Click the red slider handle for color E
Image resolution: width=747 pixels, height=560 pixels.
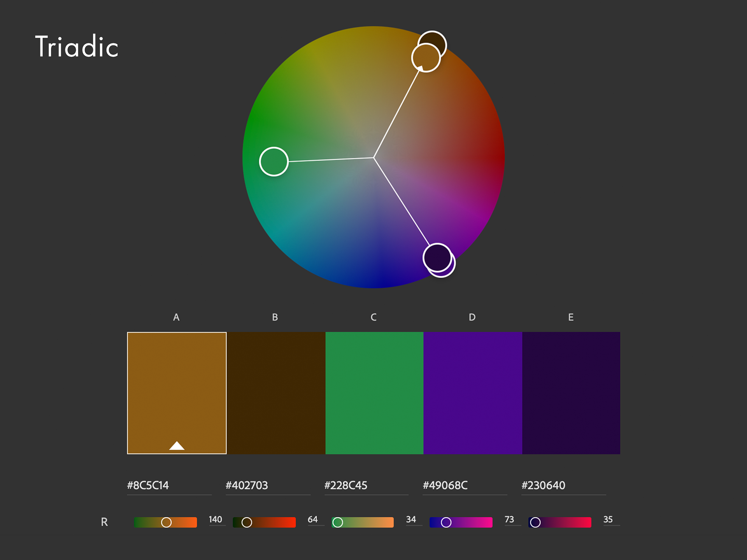(x=535, y=522)
